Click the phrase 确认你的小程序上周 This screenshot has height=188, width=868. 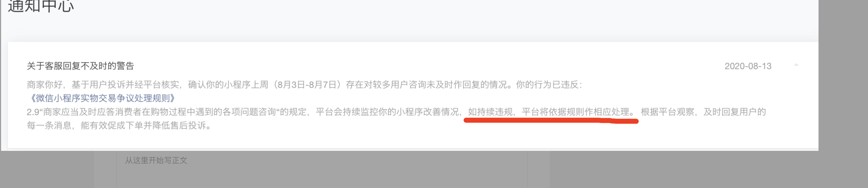tap(228, 85)
